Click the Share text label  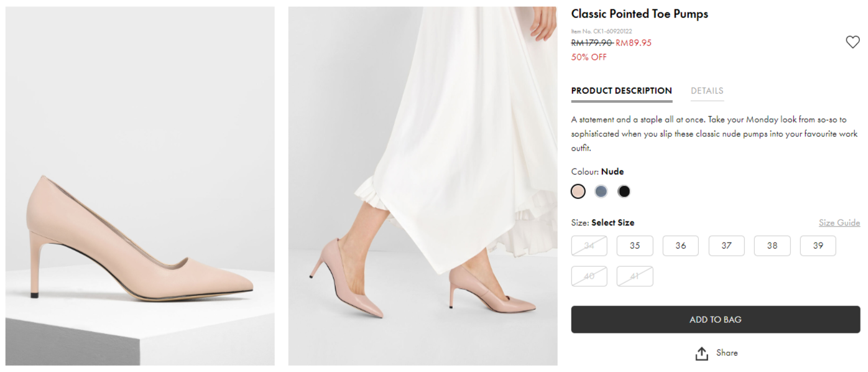[x=727, y=353]
